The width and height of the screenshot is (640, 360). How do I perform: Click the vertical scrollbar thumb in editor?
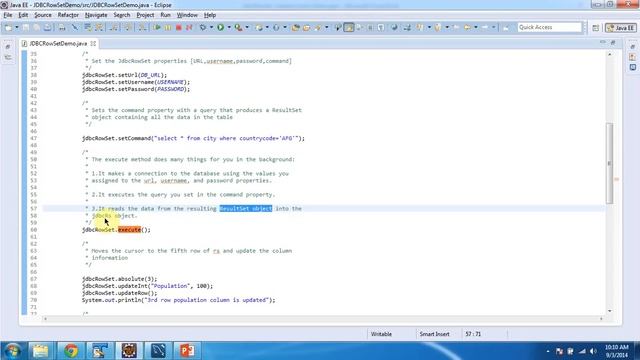[609, 163]
